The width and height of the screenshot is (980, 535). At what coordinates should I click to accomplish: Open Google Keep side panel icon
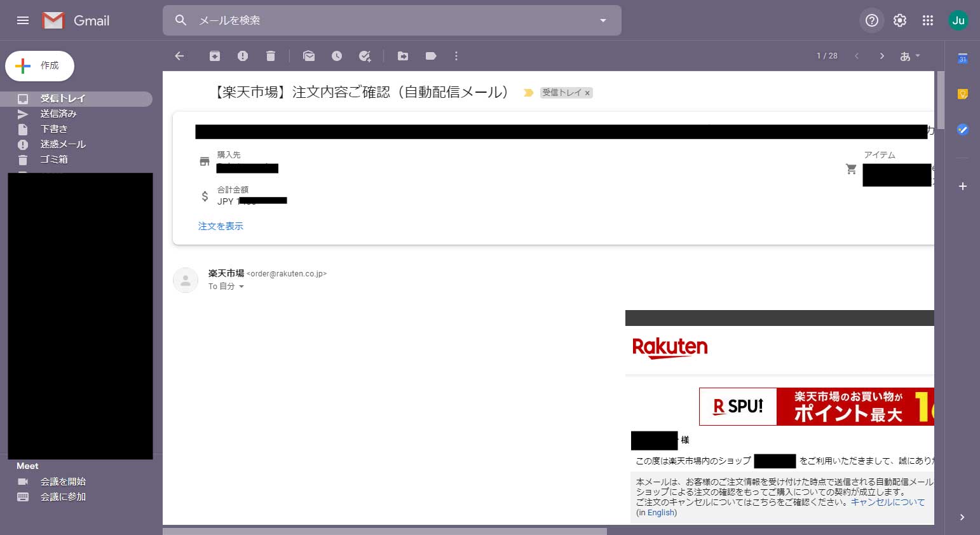pos(963,94)
